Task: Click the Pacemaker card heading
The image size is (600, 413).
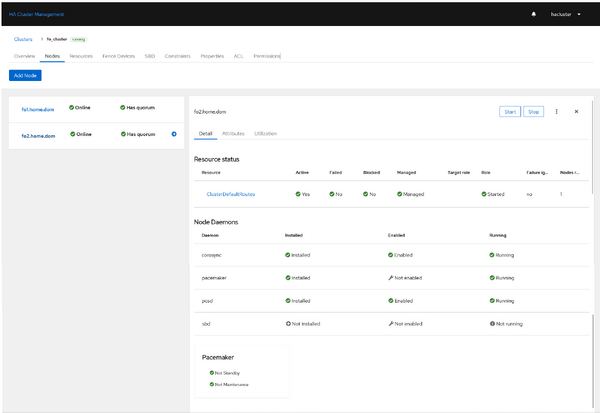Action: (218, 357)
